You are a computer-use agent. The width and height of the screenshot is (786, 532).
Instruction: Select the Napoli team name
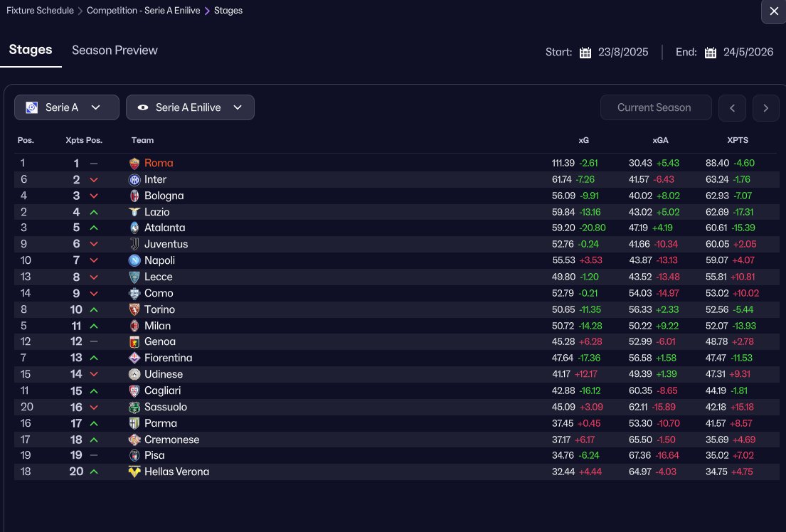[x=159, y=261]
